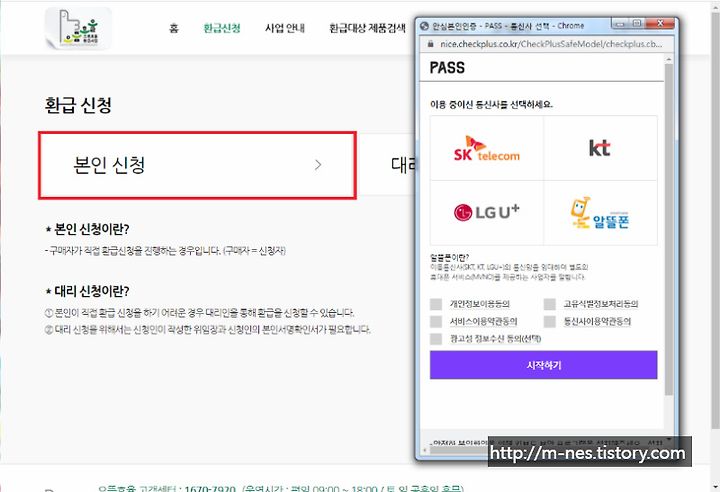Viewport: 720px width, 492px height.
Task: Close the PASS popup window
Action: (660, 23)
